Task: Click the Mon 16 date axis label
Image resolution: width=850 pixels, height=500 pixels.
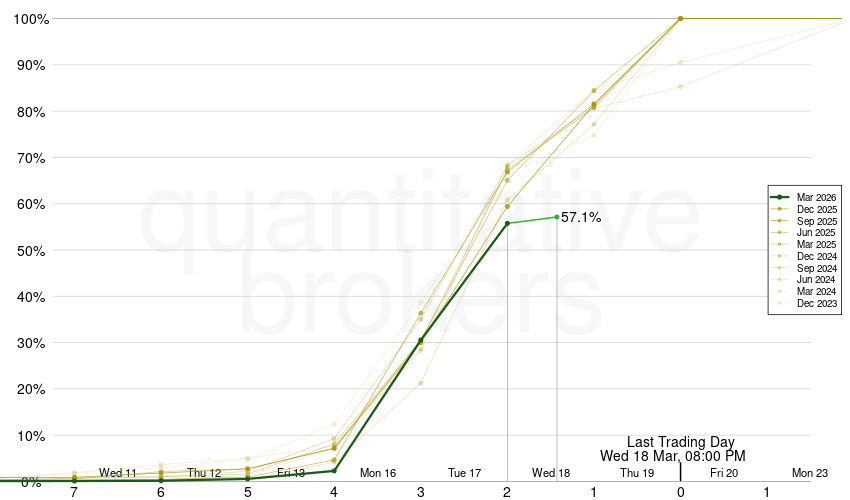Action: click(x=378, y=473)
